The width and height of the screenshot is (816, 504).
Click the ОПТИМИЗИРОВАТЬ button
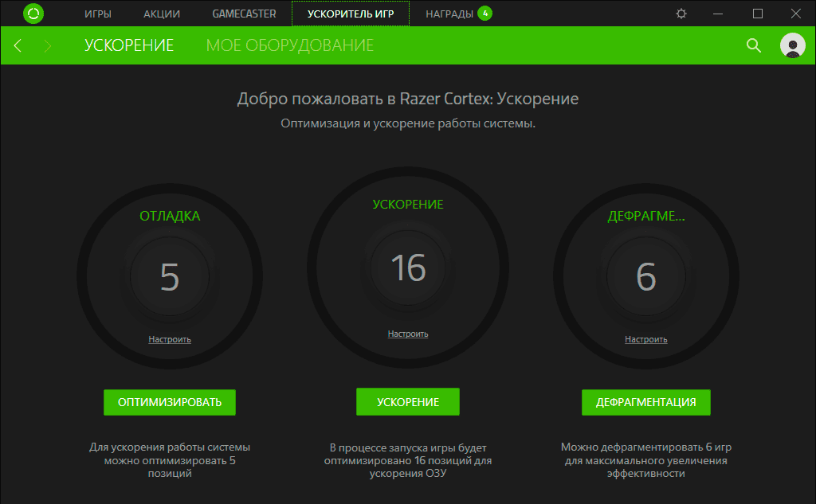[x=170, y=402]
